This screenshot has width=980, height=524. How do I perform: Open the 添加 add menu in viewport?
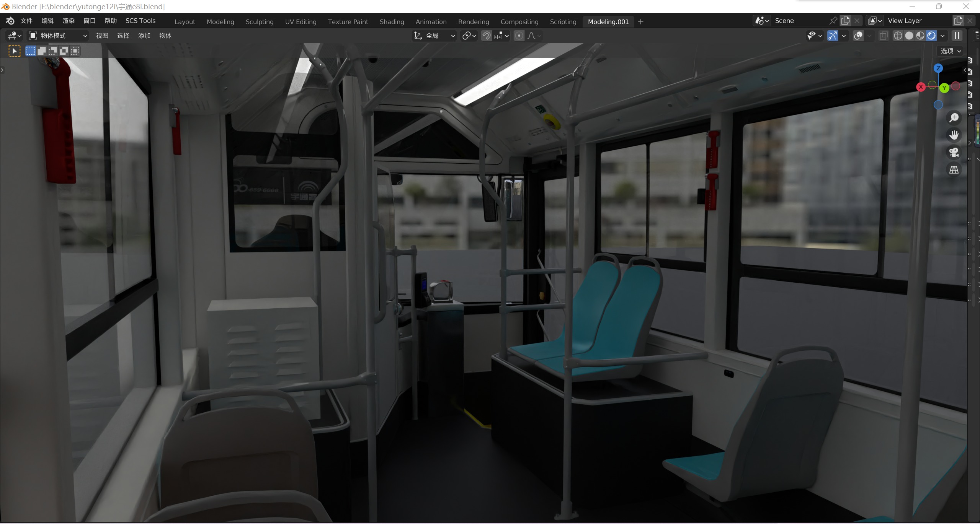point(144,36)
